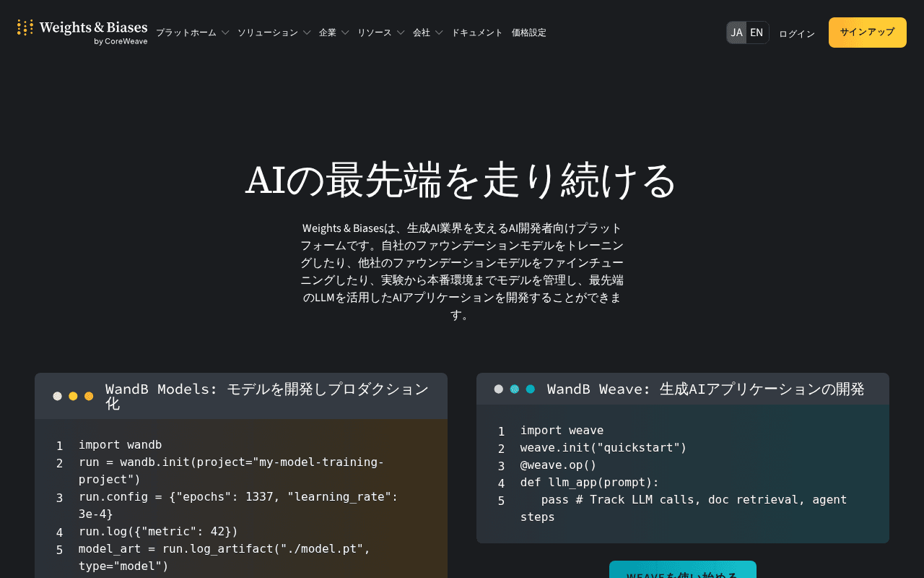Image resolution: width=924 pixels, height=578 pixels.
Task: Click the 'def llm_app(prompt):' code line
Action: 590,482
